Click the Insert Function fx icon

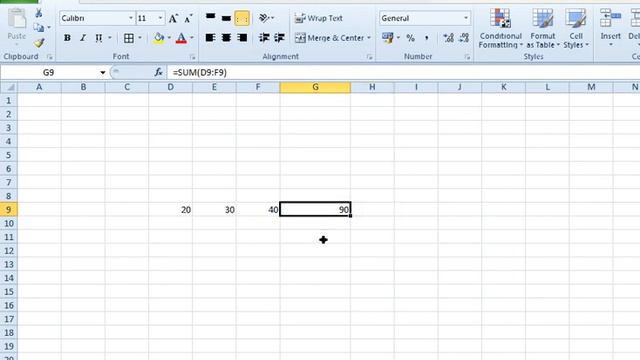coord(158,73)
